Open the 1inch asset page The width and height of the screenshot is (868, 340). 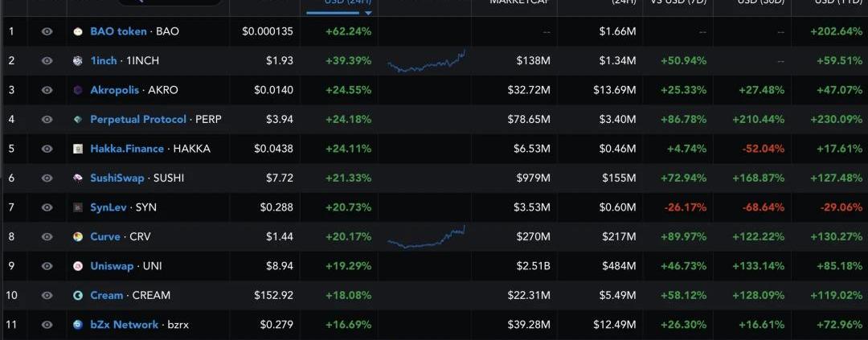point(104,61)
